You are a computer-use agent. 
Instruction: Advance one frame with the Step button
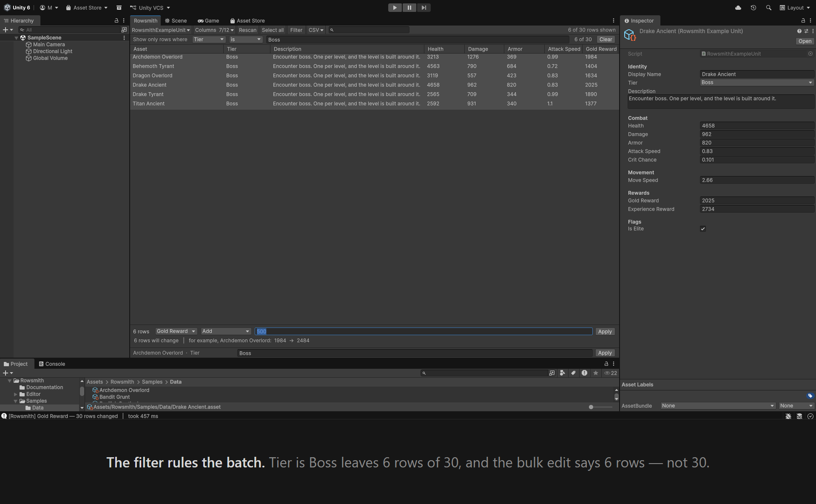click(x=424, y=8)
